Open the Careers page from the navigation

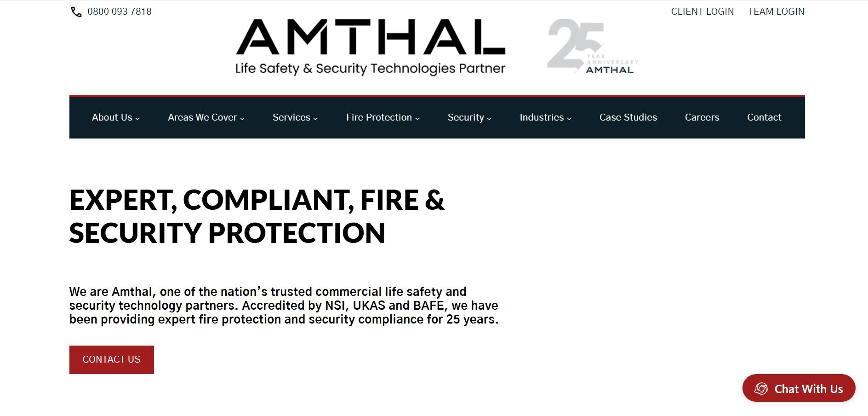point(702,117)
